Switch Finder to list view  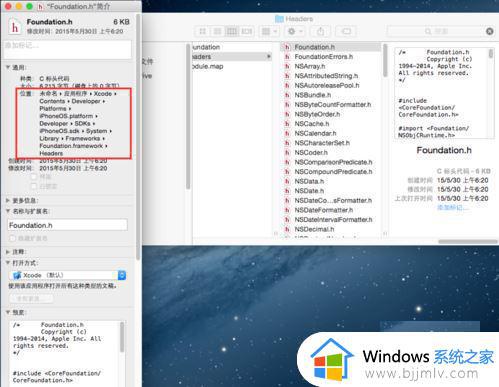tap(217, 31)
